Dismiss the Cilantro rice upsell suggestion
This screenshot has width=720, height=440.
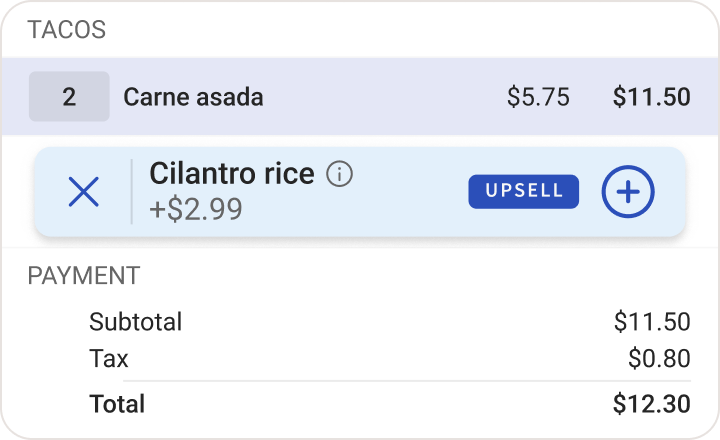[83, 192]
